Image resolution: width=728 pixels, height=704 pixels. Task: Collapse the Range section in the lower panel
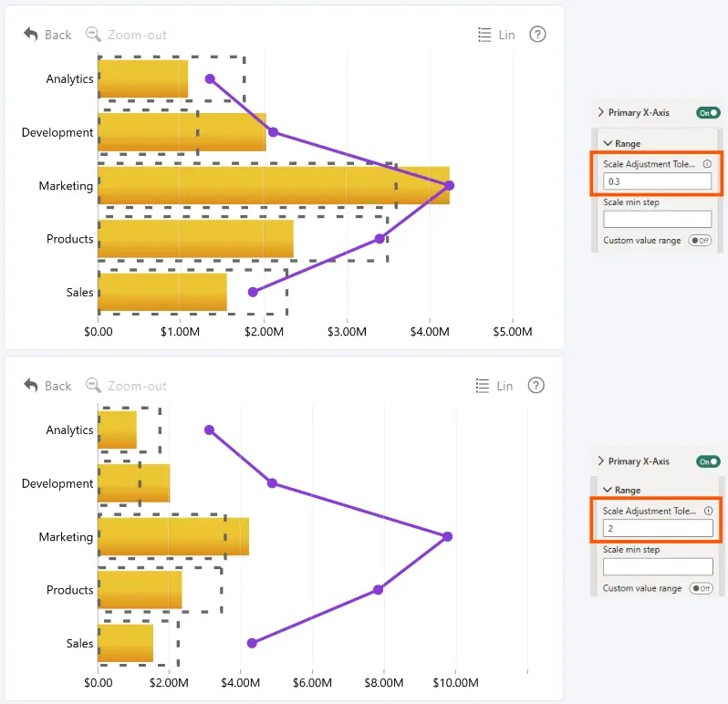coord(608,490)
